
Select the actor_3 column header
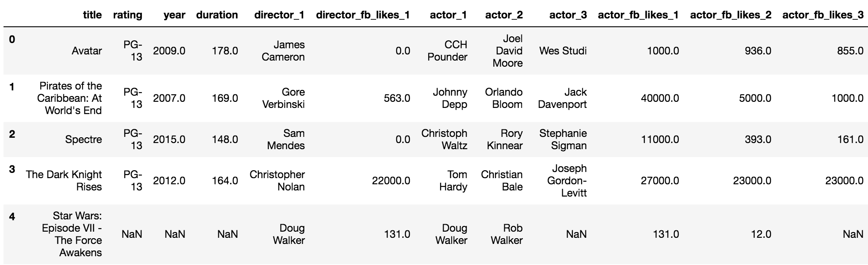point(568,15)
